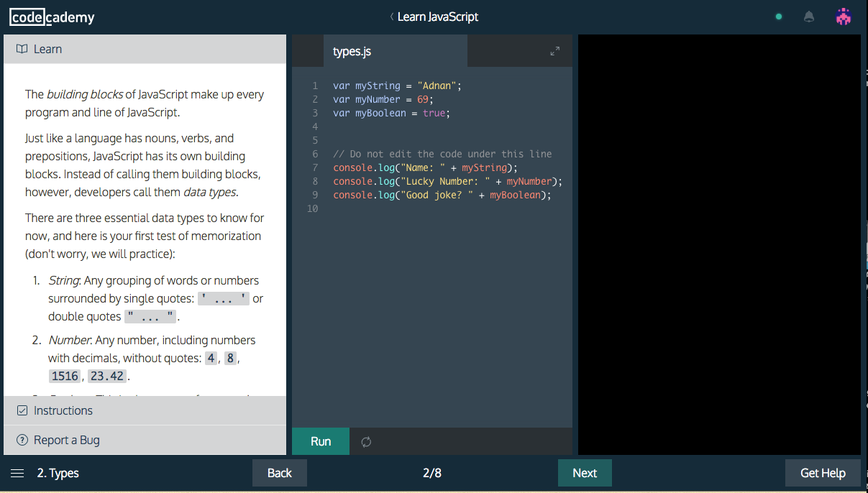
Task: Click the 'String' list item term
Action: (x=63, y=280)
